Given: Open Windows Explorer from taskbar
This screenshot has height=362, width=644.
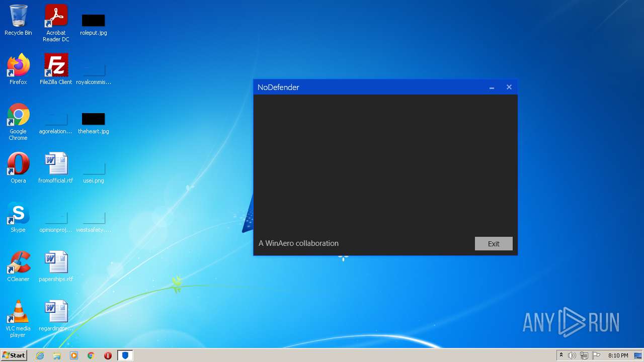Looking at the screenshot, I should tap(57, 355).
